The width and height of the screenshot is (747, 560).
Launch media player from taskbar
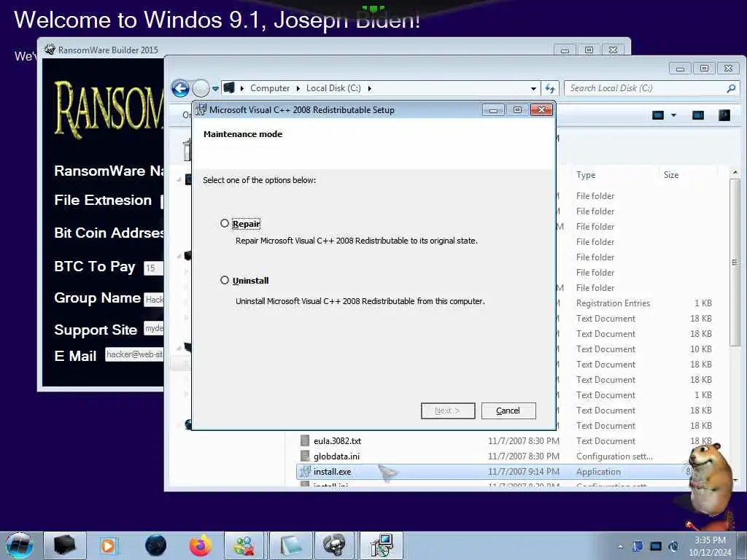click(x=108, y=545)
